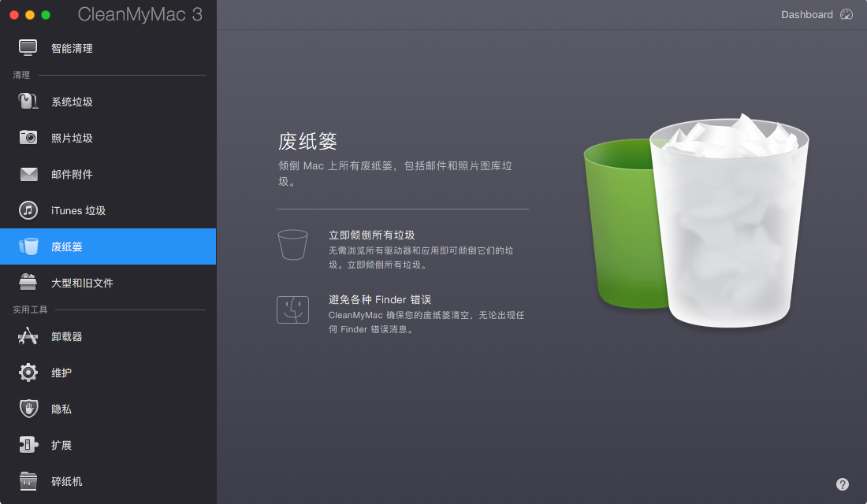This screenshot has height=504, width=867.
Task: Click the Dashboard gauge icon
Action: 847,14
